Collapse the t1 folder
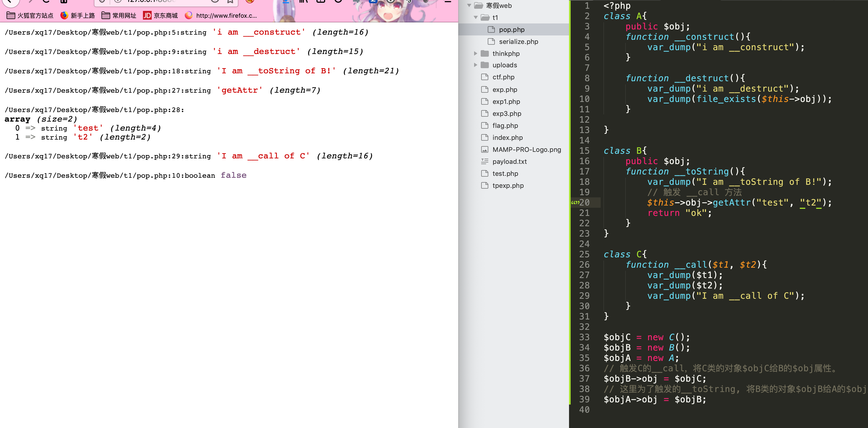The height and width of the screenshot is (428, 868). click(475, 17)
